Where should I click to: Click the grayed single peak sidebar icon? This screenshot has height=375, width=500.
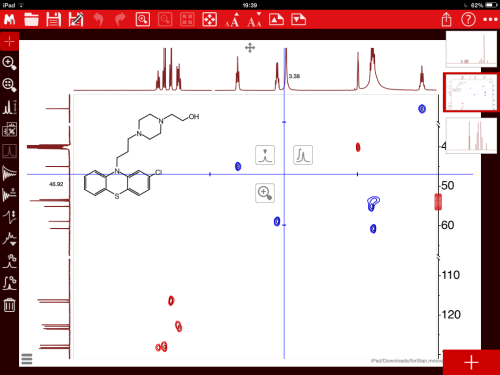point(9,151)
